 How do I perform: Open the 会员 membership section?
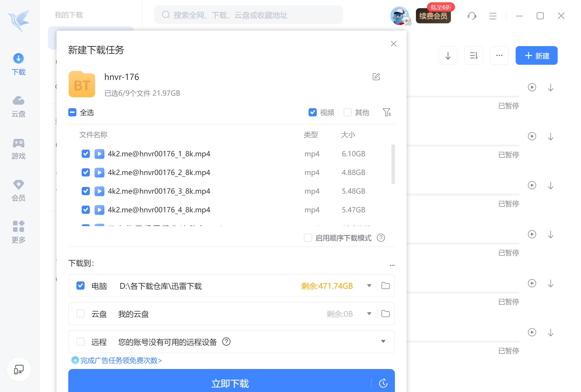18,191
